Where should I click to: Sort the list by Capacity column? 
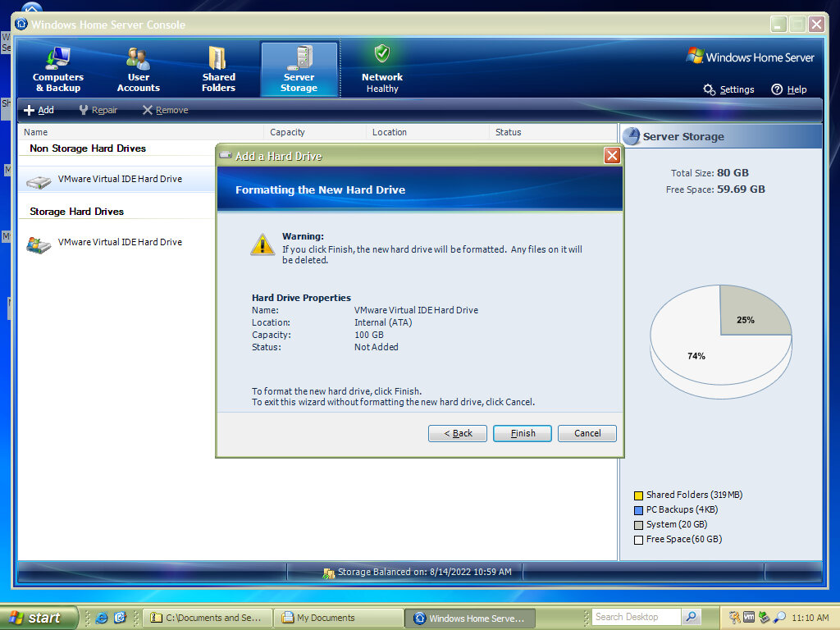(x=287, y=132)
